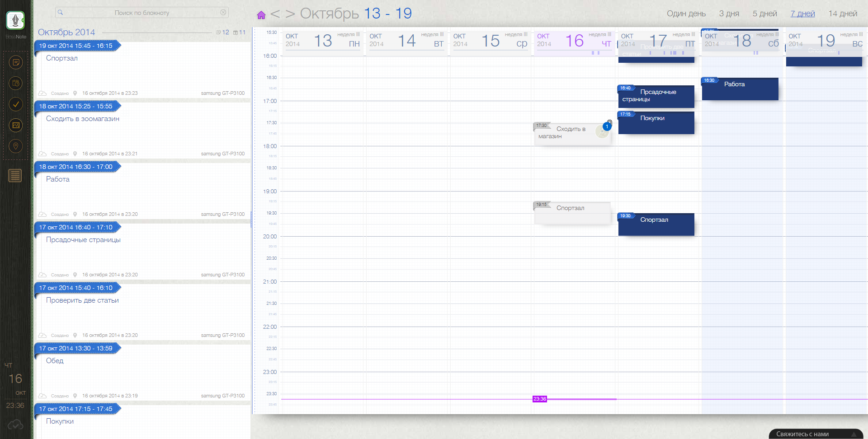Open the list view icon in sidebar
Image resolution: width=868 pixels, height=439 pixels.
pos(15,175)
